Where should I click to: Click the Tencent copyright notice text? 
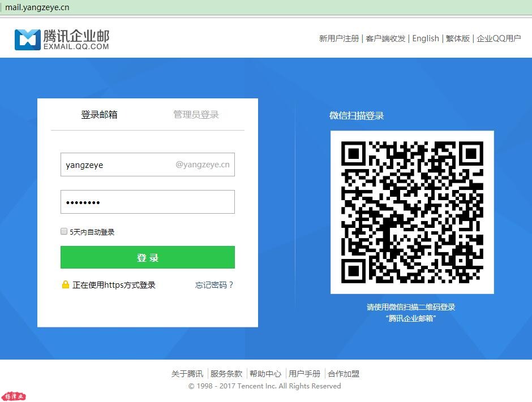coord(265,386)
